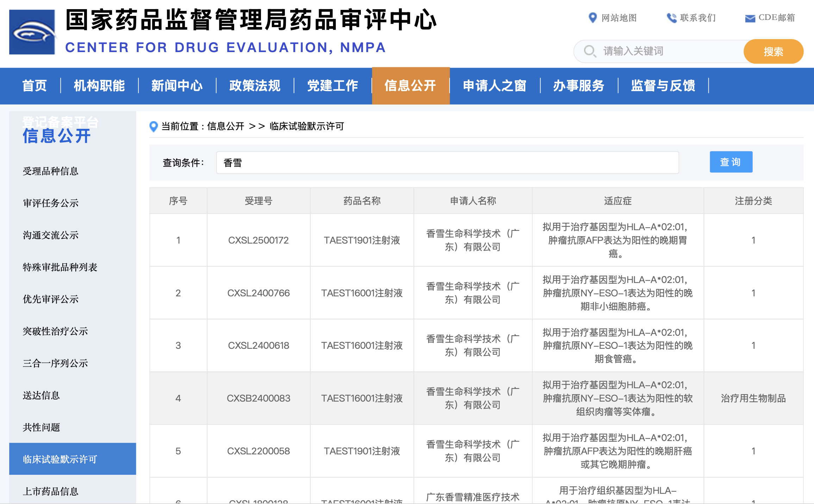
Task: Select acceptance number CXSL2500172
Action: coord(258,240)
